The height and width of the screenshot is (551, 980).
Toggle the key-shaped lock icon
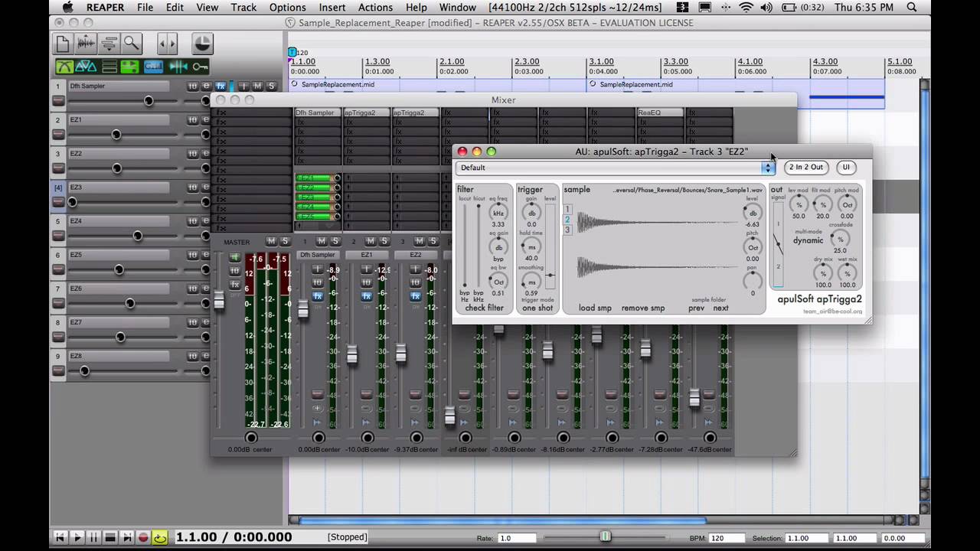(x=200, y=67)
